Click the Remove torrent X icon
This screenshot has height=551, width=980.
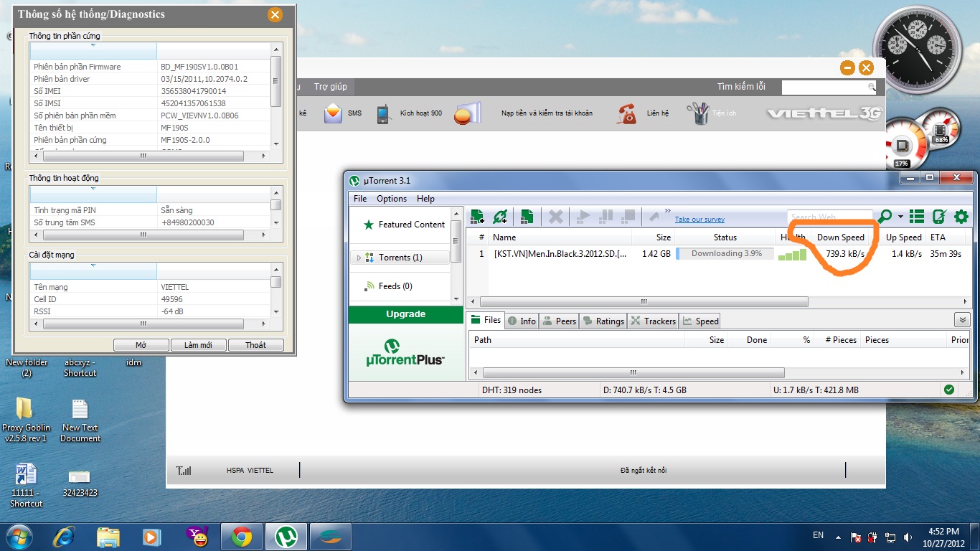(556, 217)
